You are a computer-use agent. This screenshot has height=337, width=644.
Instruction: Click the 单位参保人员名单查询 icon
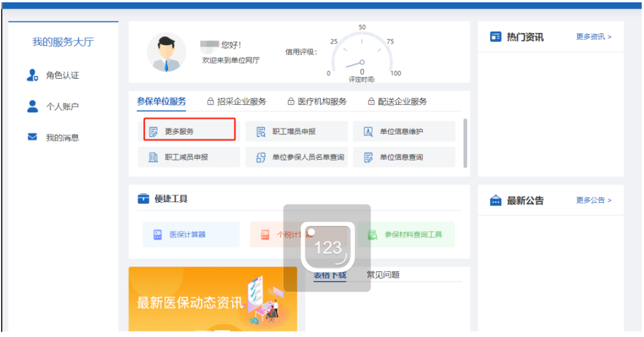point(261,157)
